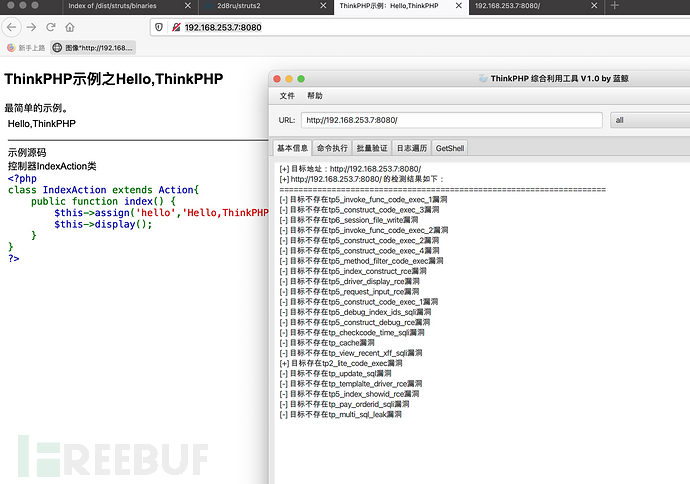Screen dimensions: 690x484
Task: Click the tp5_construct_code_exec_1 result line
Action: pyautogui.click(x=359, y=302)
